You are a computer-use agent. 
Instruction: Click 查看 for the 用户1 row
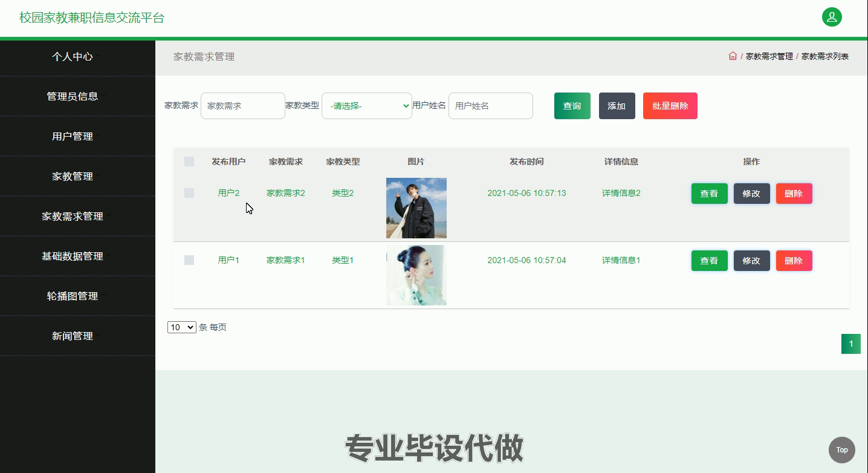point(710,261)
